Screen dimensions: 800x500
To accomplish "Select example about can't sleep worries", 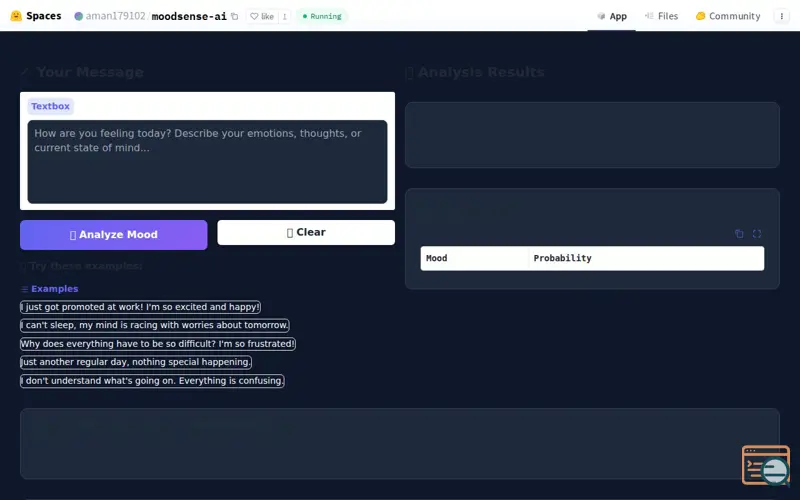I will [155, 325].
